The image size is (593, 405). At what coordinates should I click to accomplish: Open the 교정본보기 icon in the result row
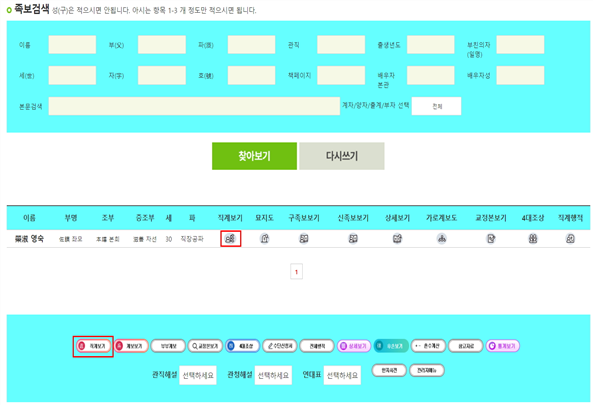(491, 239)
